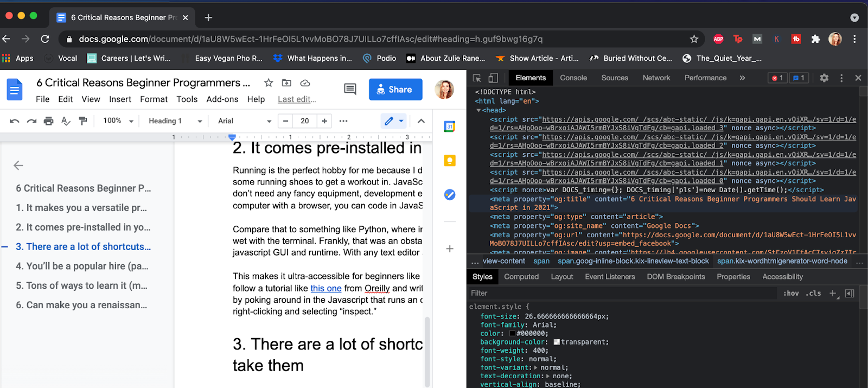
Task: Switch to the Network tab
Action: pos(656,78)
